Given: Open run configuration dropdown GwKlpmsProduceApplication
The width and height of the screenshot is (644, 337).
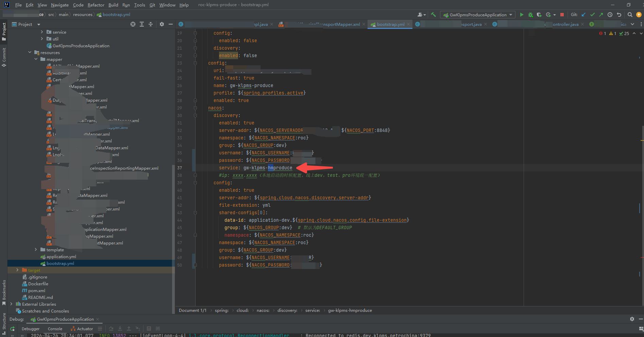Looking at the screenshot, I should tap(478, 15).
